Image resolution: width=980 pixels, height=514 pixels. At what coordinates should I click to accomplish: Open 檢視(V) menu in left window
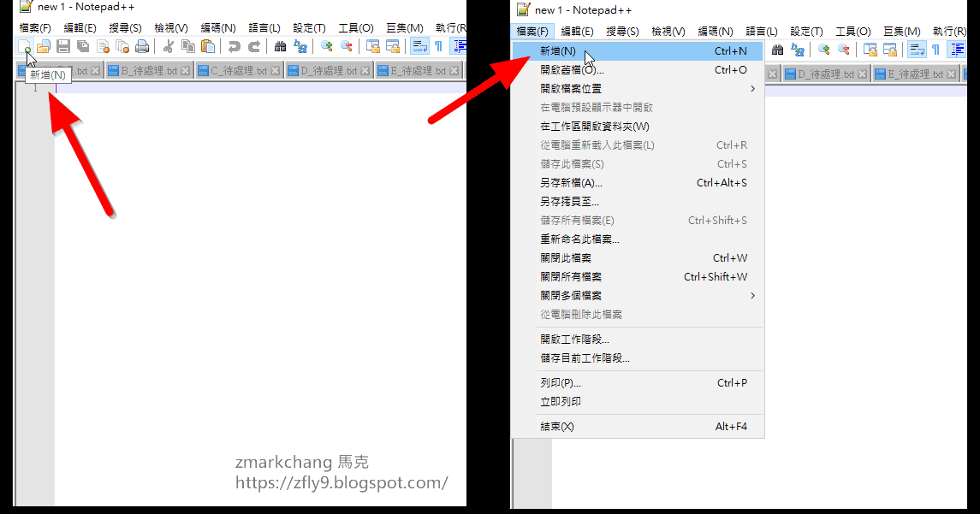(x=171, y=28)
